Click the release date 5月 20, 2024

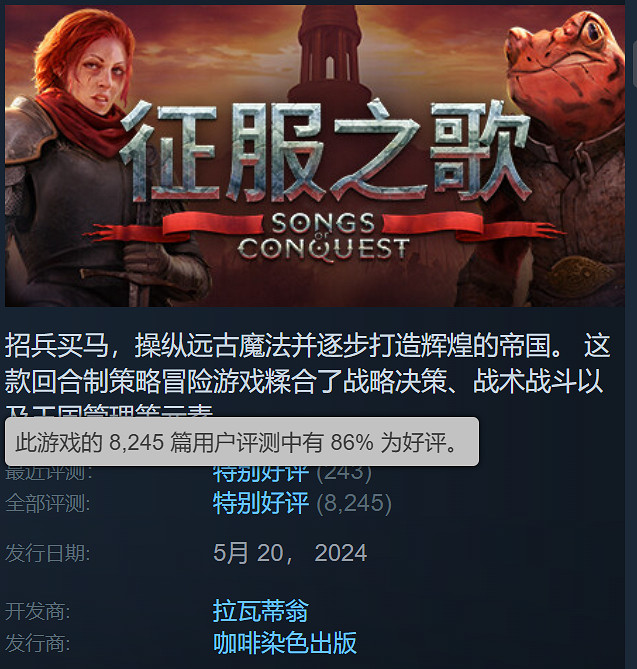pos(290,553)
